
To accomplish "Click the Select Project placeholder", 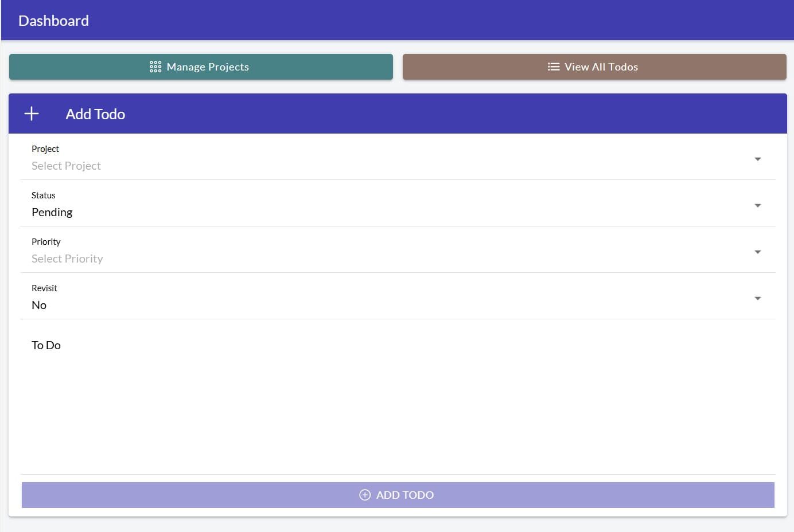I will pyautogui.click(x=66, y=166).
